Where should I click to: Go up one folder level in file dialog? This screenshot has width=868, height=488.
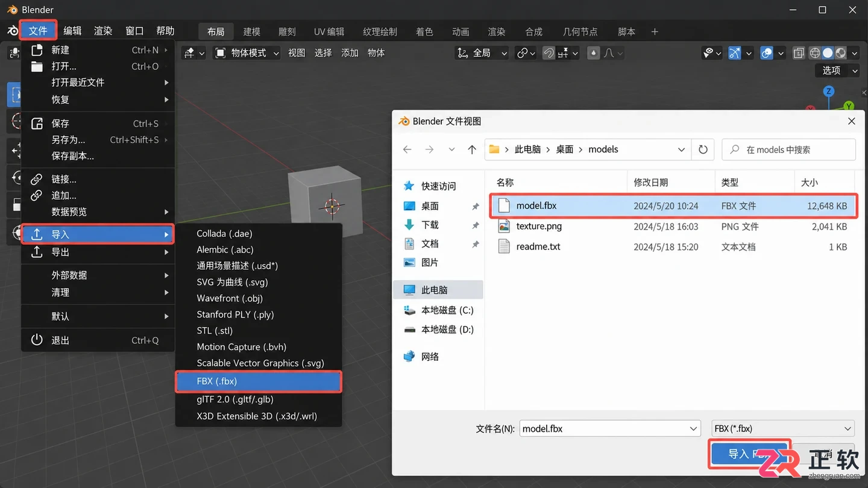(x=472, y=149)
